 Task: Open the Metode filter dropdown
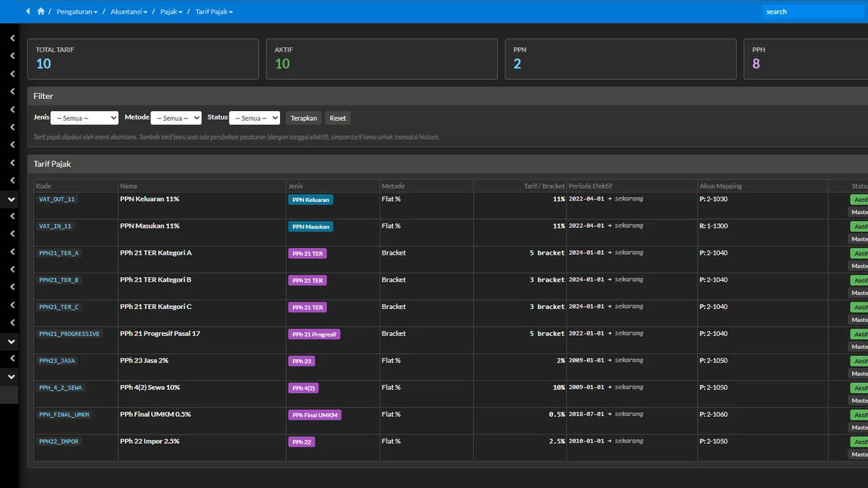coord(176,118)
